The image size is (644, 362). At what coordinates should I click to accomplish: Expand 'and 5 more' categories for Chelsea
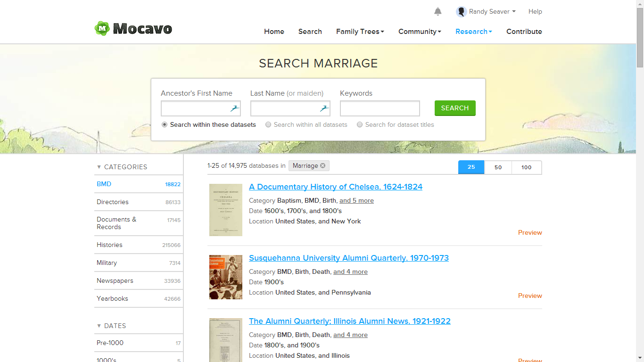pyautogui.click(x=356, y=200)
